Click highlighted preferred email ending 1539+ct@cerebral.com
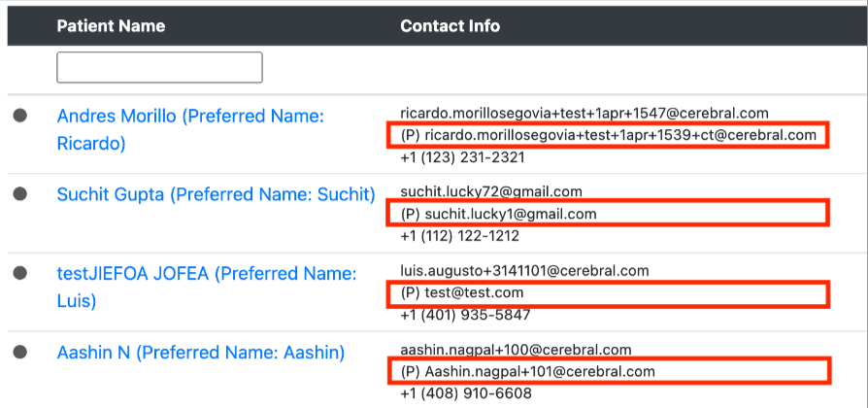 coord(609,135)
